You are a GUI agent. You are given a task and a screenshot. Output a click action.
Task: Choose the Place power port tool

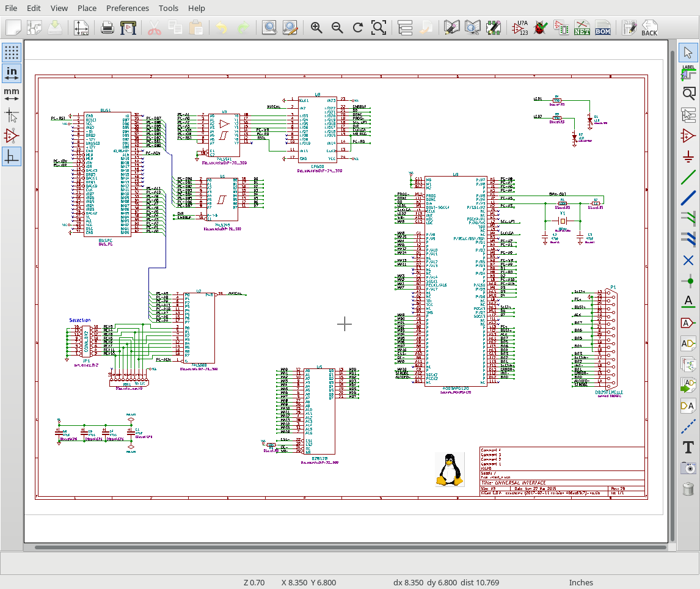tap(688, 156)
